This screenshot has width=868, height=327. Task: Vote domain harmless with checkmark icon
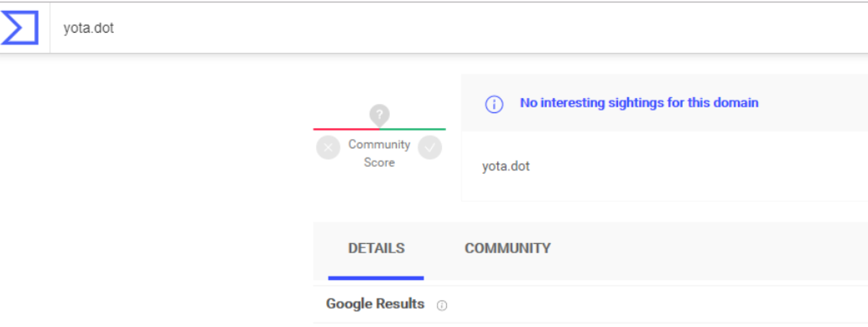pyautogui.click(x=430, y=148)
